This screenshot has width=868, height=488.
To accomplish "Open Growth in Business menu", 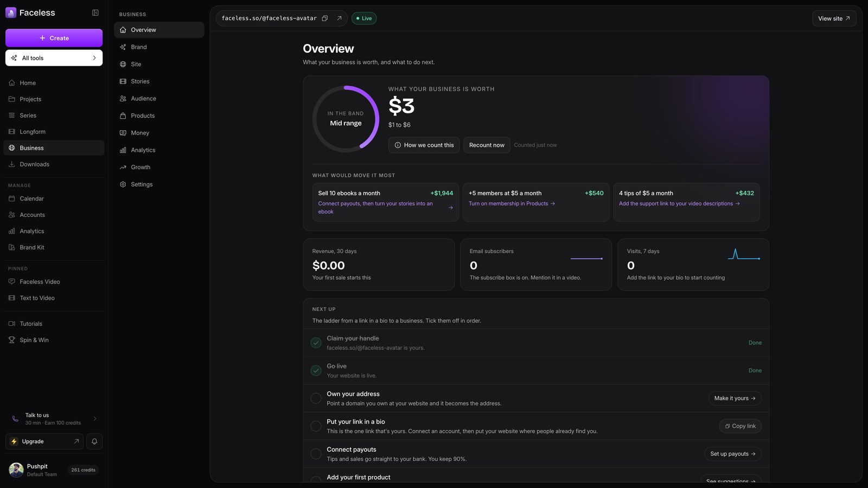I will point(159,167).
